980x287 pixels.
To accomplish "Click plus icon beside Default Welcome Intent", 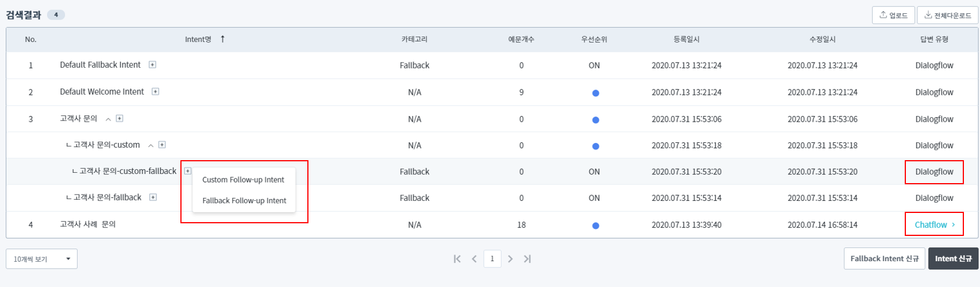I will point(155,92).
